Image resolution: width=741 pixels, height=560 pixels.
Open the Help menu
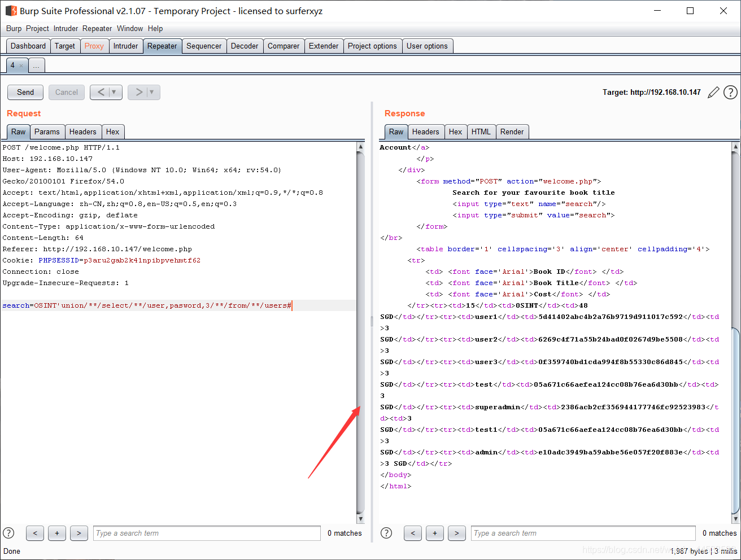[155, 28]
